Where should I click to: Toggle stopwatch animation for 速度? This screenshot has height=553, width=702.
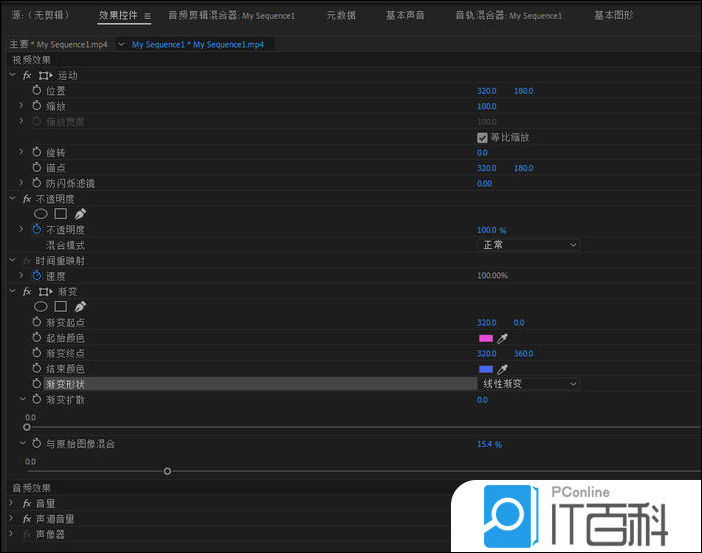click(x=37, y=276)
